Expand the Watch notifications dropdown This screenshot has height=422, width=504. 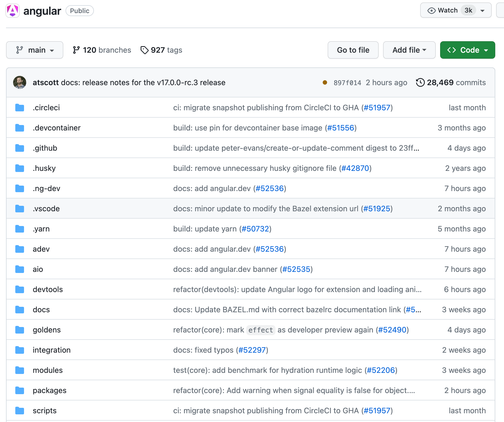point(482,11)
